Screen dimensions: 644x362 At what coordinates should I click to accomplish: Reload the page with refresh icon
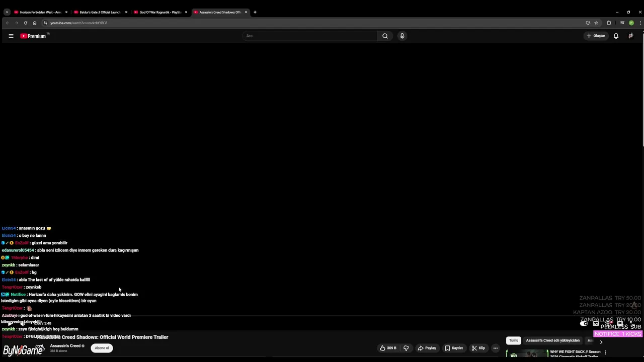point(25,23)
